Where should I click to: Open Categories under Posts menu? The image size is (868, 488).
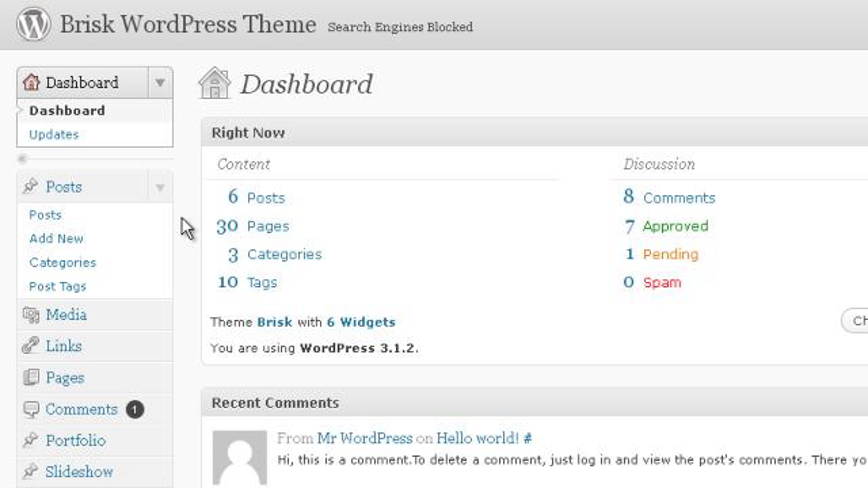[63, 262]
